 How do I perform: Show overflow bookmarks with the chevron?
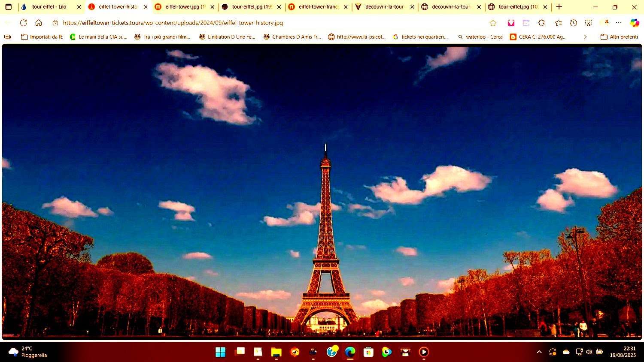tap(585, 37)
